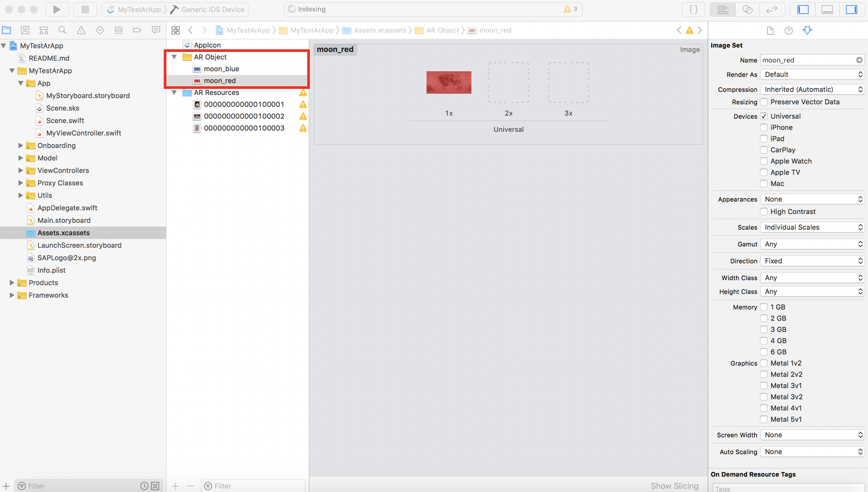Open the Issue navigator warning icon
The width and height of the screenshot is (868, 492).
81,30
